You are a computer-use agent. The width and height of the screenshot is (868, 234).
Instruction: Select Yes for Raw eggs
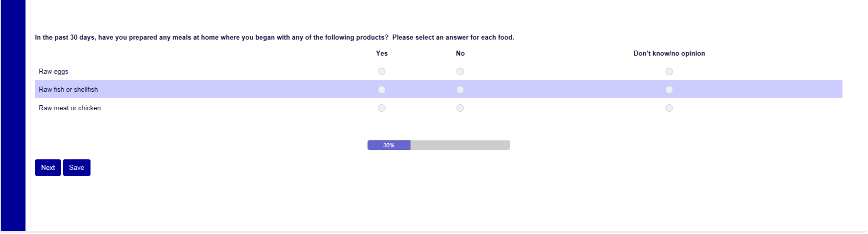click(x=381, y=72)
